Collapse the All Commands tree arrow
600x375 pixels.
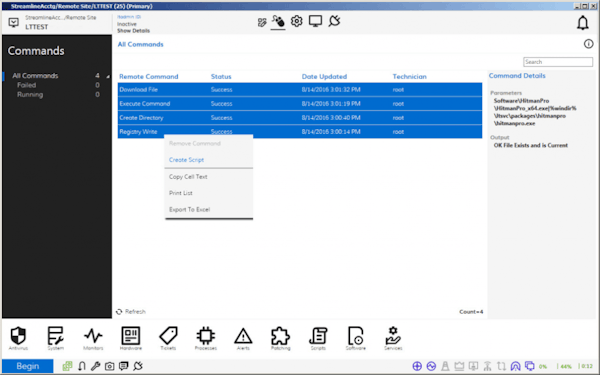pyautogui.click(x=108, y=77)
